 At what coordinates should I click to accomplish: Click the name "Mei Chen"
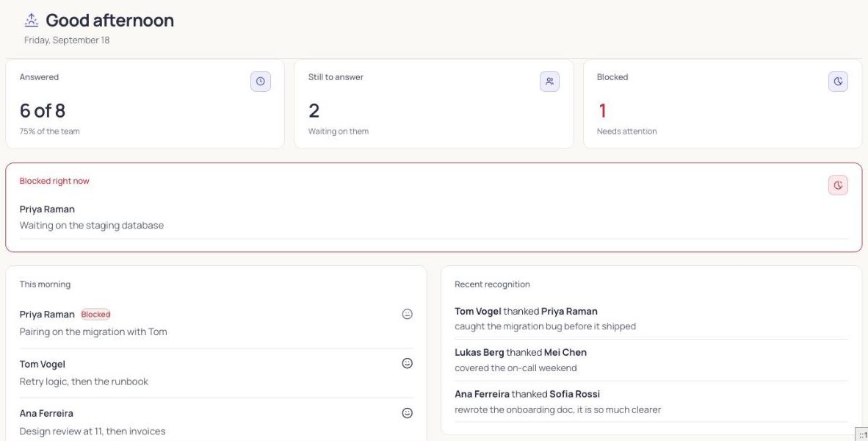pos(565,352)
